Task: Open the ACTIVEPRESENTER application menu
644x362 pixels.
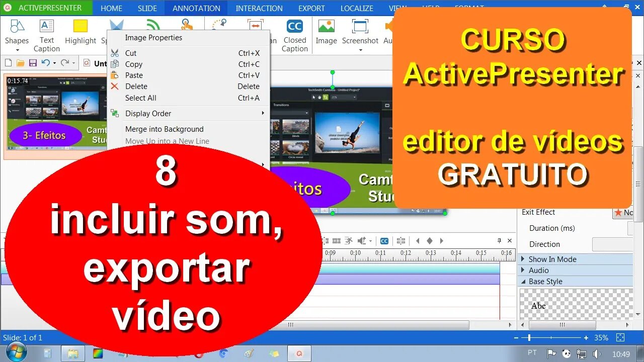Action: (46, 8)
